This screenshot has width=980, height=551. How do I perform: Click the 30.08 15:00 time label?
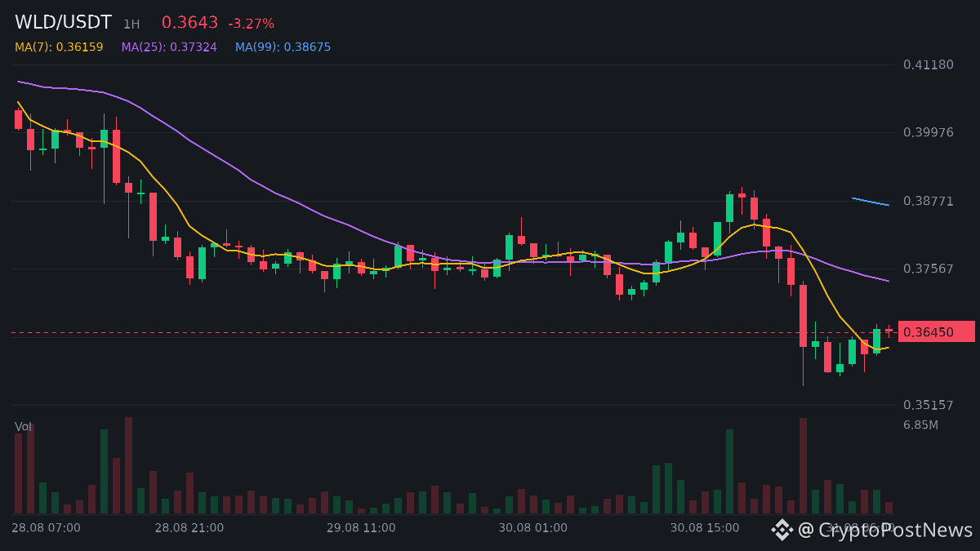(705, 528)
